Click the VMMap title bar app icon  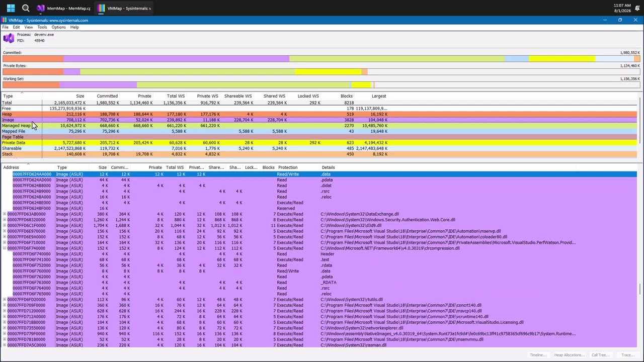pyautogui.click(x=5, y=20)
